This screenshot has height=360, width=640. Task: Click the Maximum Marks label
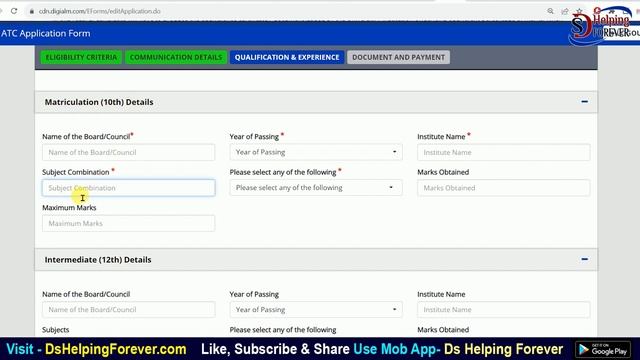point(69,208)
